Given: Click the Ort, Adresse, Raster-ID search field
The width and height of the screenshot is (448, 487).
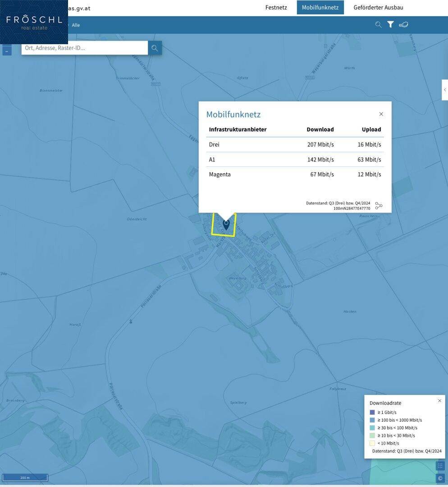Looking at the screenshot, I should tap(85, 48).
